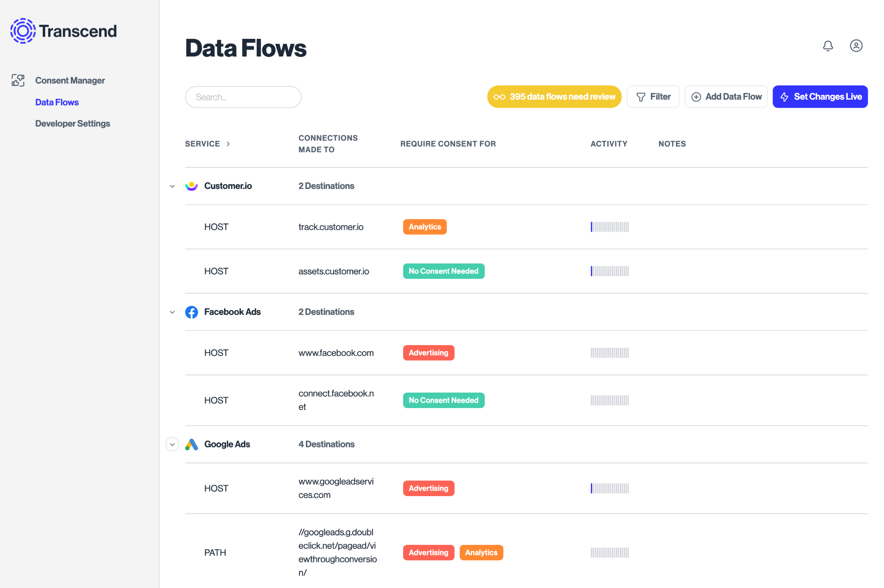Click the Analytics tag for track.customer.io
The width and height of the screenshot is (884, 588).
coord(424,227)
